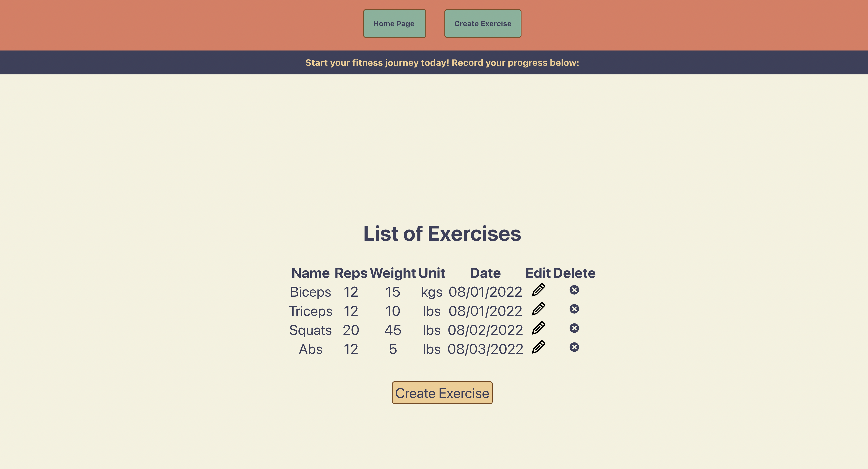Click the weight value 5 for Abs

tap(393, 349)
